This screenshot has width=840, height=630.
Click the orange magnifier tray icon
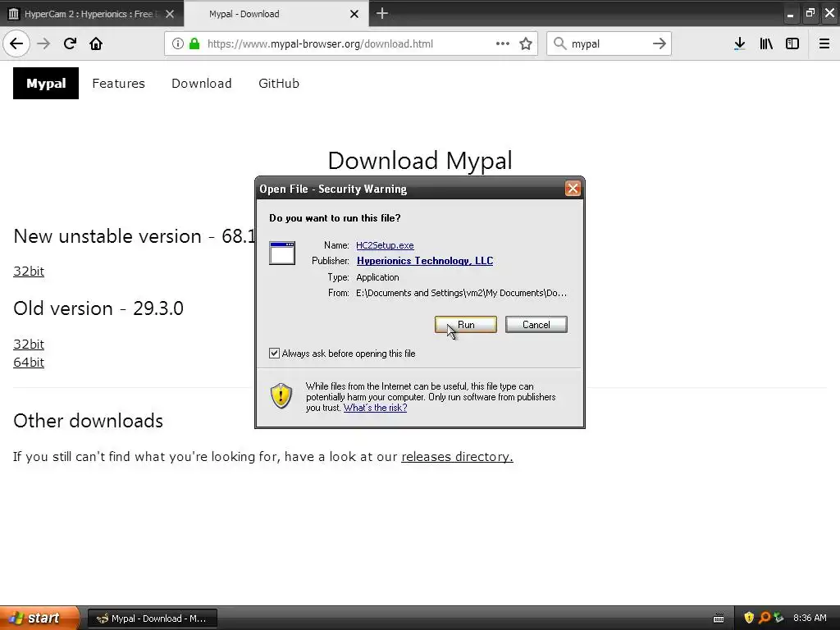[x=764, y=618]
